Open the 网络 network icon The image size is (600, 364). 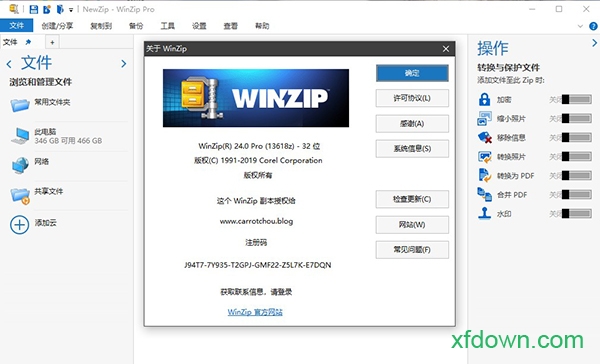[20, 165]
